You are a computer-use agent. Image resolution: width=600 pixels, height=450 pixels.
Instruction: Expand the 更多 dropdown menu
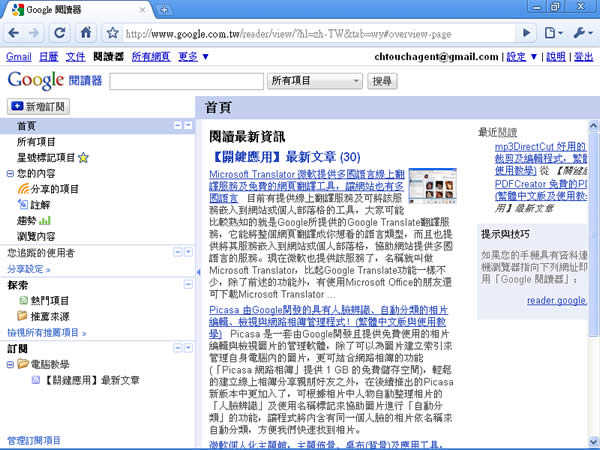click(x=193, y=57)
